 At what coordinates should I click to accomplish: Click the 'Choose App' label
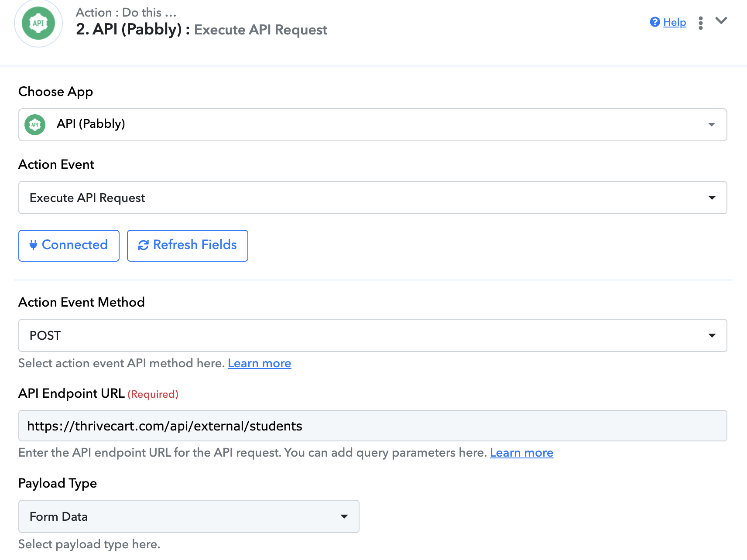tap(56, 92)
